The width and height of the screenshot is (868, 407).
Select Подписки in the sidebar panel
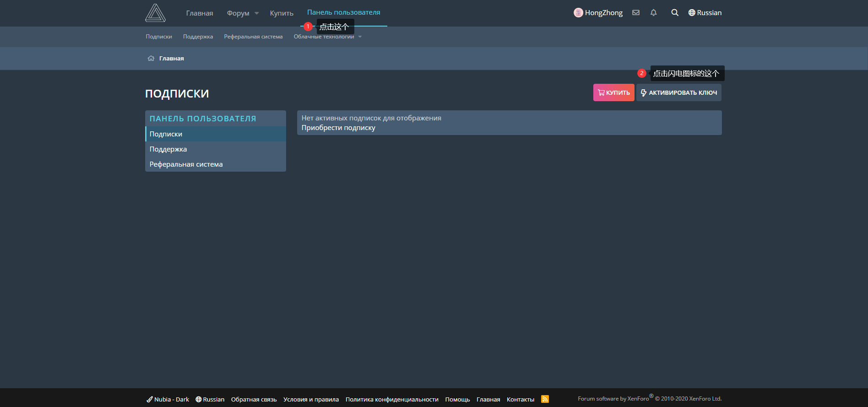[x=216, y=134]
